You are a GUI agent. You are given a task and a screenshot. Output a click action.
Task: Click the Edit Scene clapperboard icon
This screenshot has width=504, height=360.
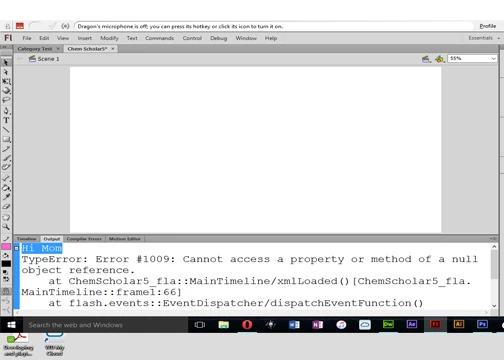(426, 59)
